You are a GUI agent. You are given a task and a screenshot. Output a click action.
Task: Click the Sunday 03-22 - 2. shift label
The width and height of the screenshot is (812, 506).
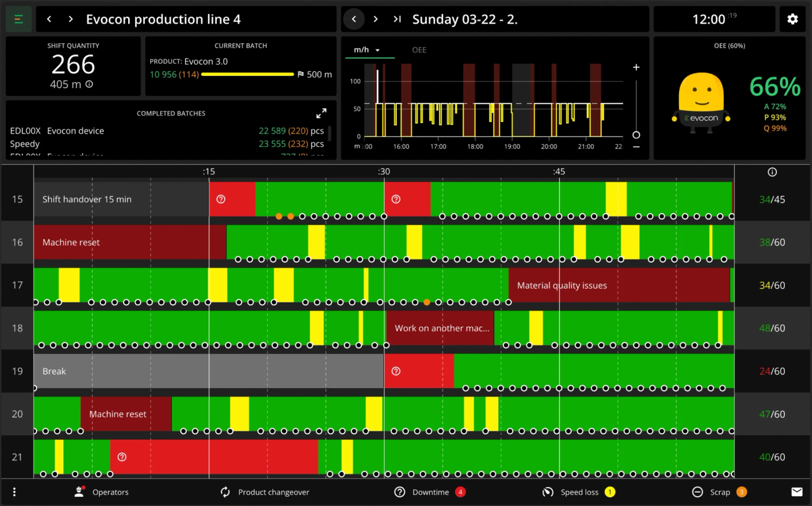click(x=465, y=19)
